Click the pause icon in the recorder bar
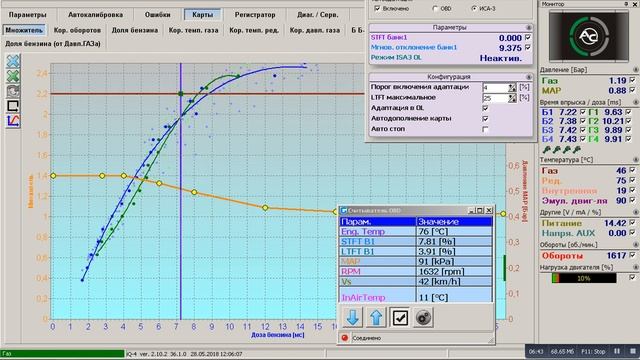 click(617, 351)
